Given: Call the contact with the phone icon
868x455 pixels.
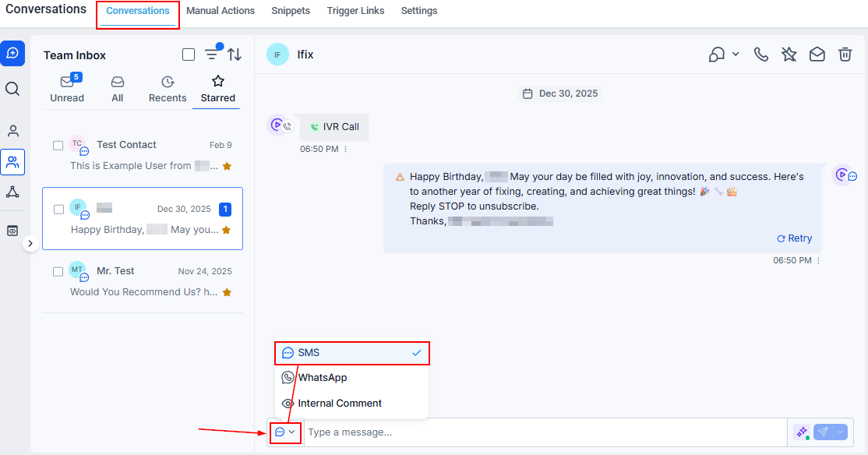Looking at the screenshot, I should [x=761, y=55].
